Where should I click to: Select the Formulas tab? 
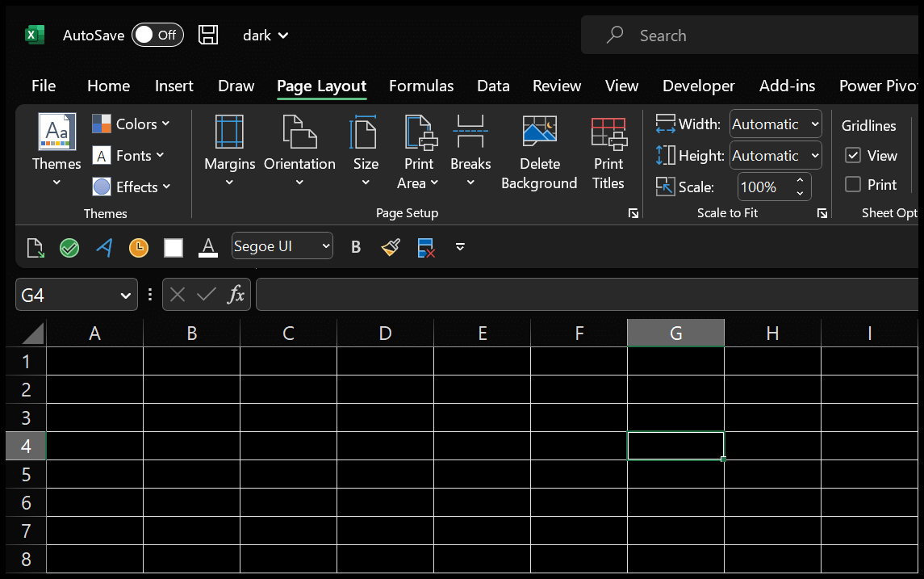pos(421,86)
